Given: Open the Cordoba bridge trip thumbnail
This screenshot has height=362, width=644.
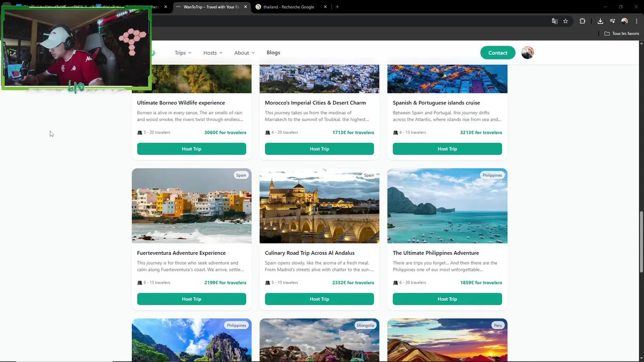Looking at the screenshot, I should [319, 206].
